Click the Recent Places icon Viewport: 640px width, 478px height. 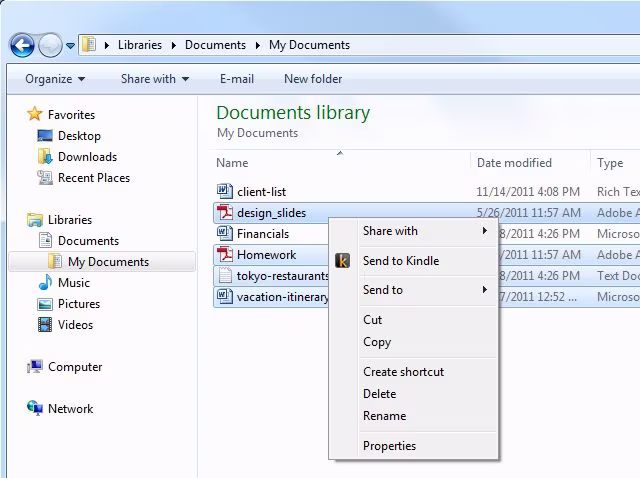pos(45,178)
